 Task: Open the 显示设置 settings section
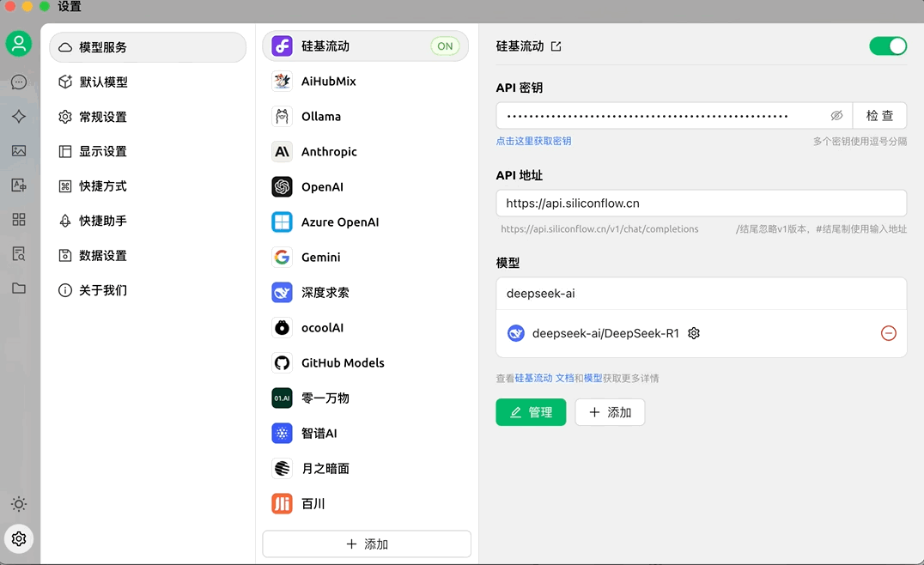click(103, 152)
